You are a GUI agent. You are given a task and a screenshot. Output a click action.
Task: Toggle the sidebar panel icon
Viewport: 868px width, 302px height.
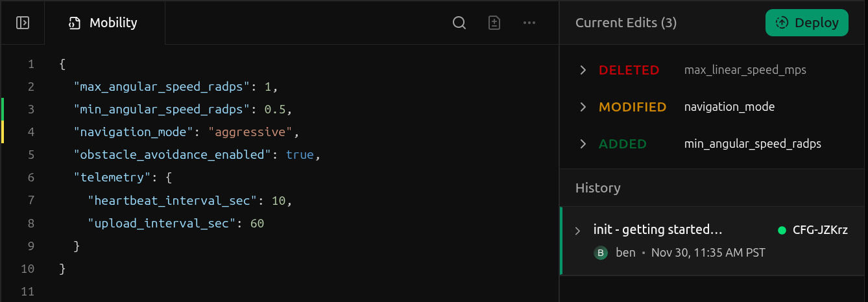click(23, 23)
